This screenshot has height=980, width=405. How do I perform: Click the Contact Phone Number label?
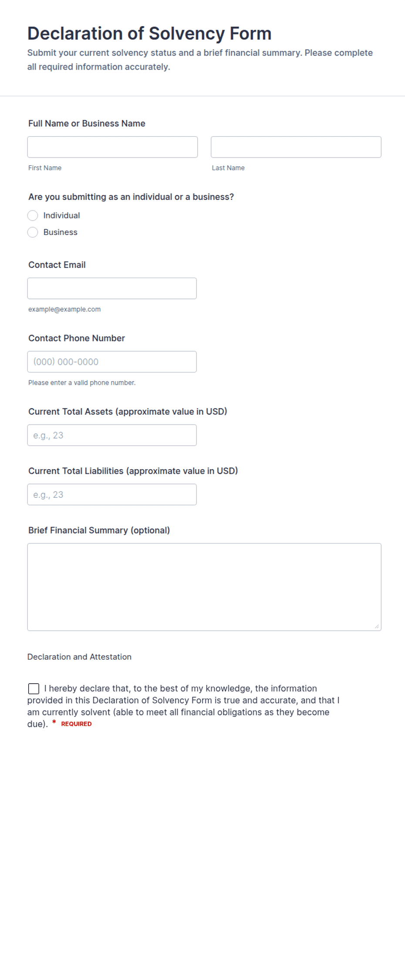pos(77,339)
